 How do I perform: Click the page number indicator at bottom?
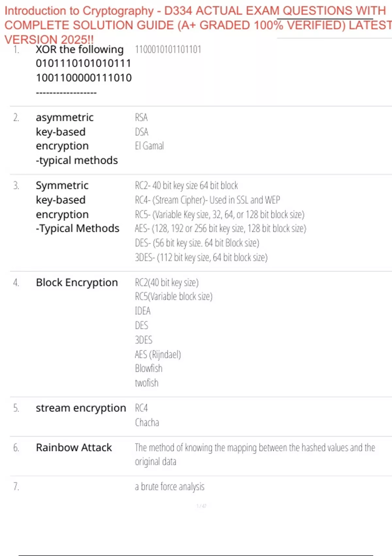pos(201,506)
